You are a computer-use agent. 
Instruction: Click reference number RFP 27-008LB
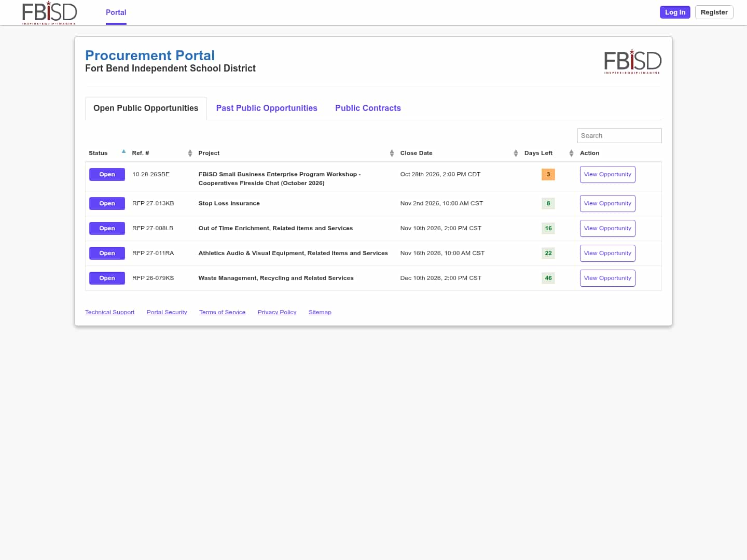[x=153, y=228]
